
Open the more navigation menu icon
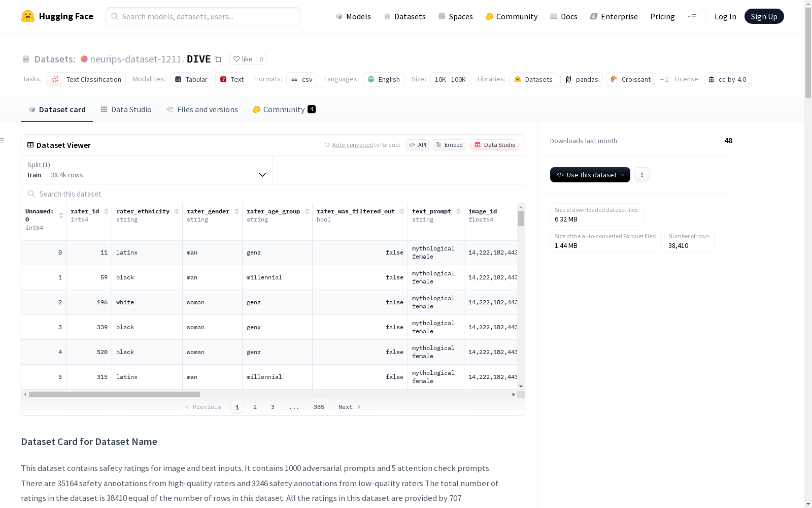pos(692,16)
